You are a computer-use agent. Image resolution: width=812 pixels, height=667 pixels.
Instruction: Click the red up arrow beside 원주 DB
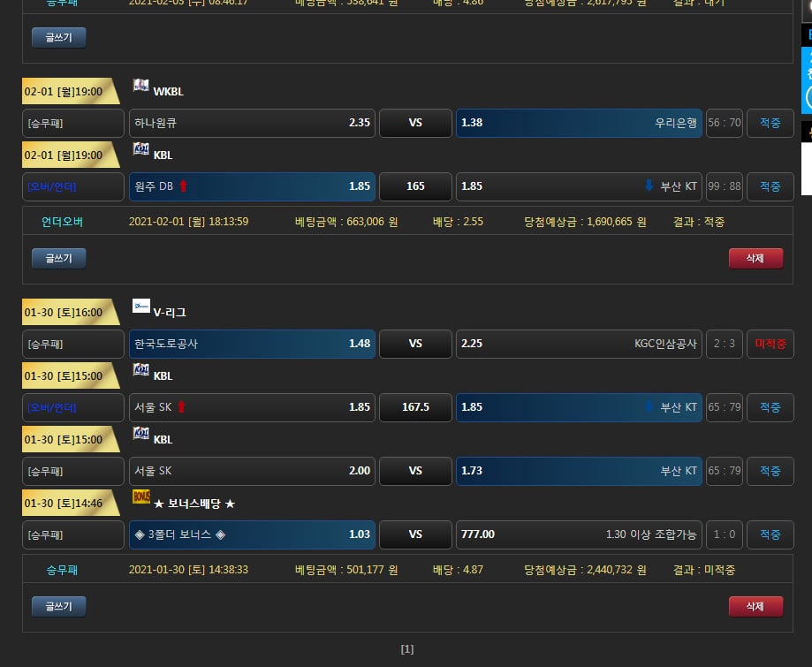pos(184,186)
